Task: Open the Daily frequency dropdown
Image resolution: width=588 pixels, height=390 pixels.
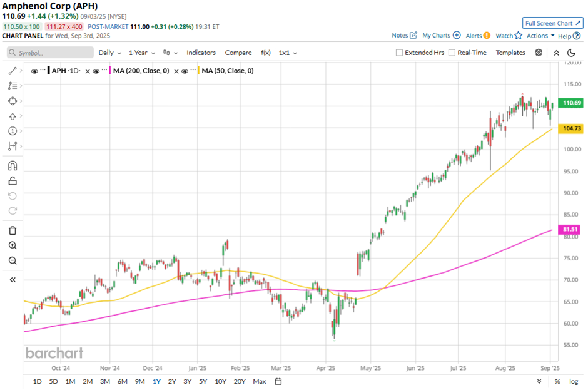Action: pos(109,53)
